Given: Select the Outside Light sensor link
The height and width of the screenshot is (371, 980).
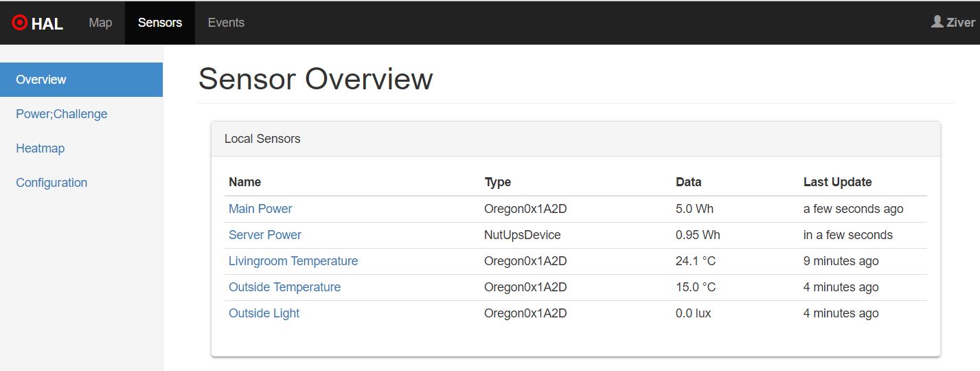Looking at the screenshot, I should [x=264, y=313].
